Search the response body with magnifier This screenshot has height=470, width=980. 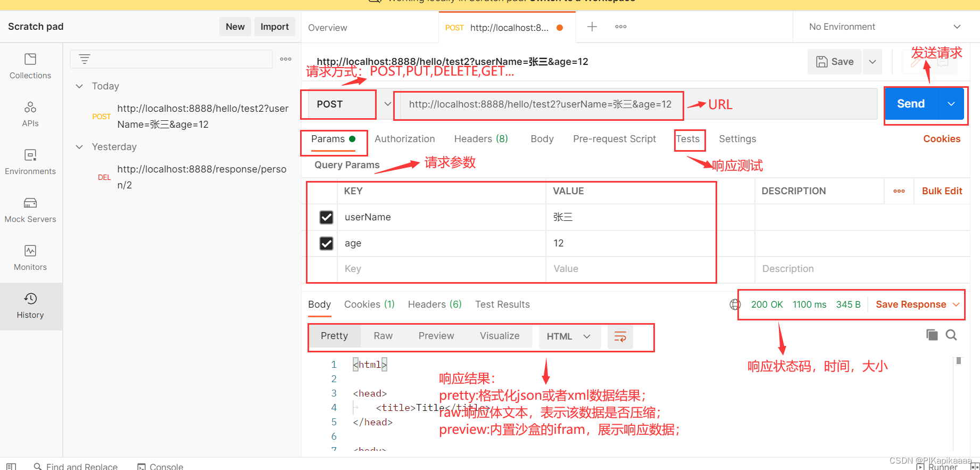point(951,335)
